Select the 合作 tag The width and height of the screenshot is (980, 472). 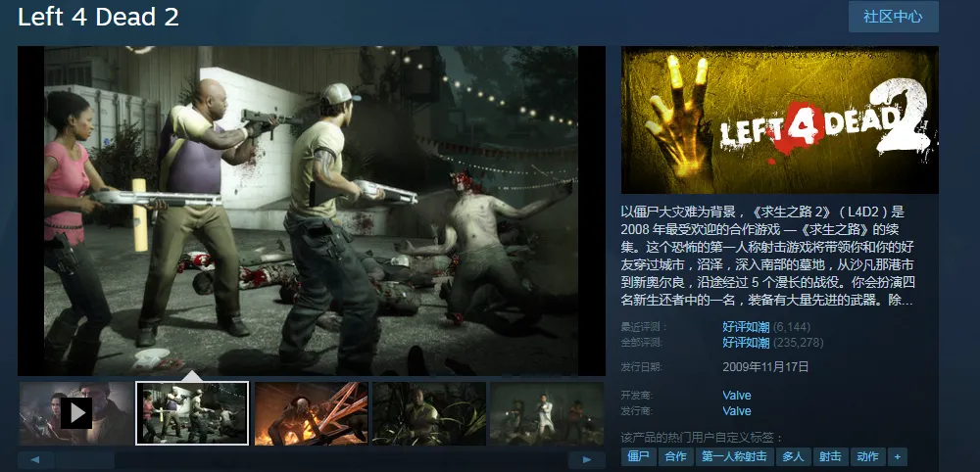click(675, 456)
